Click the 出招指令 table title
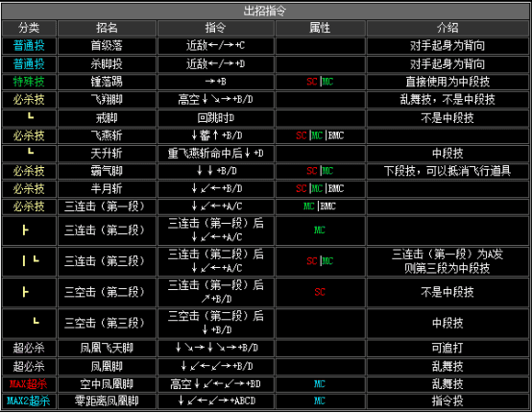Image resolution: width=532 pixels, height=413 pixels. click(265, 11)
